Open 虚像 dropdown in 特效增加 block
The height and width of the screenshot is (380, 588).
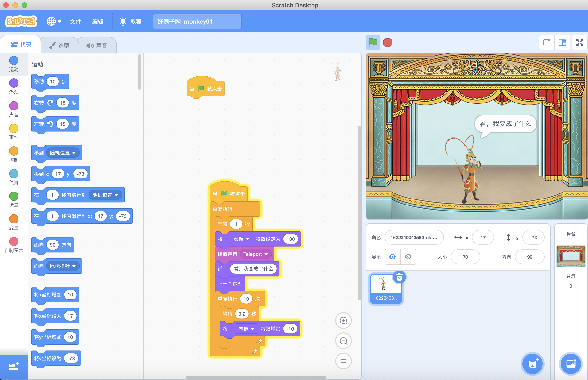pos(246,329)
